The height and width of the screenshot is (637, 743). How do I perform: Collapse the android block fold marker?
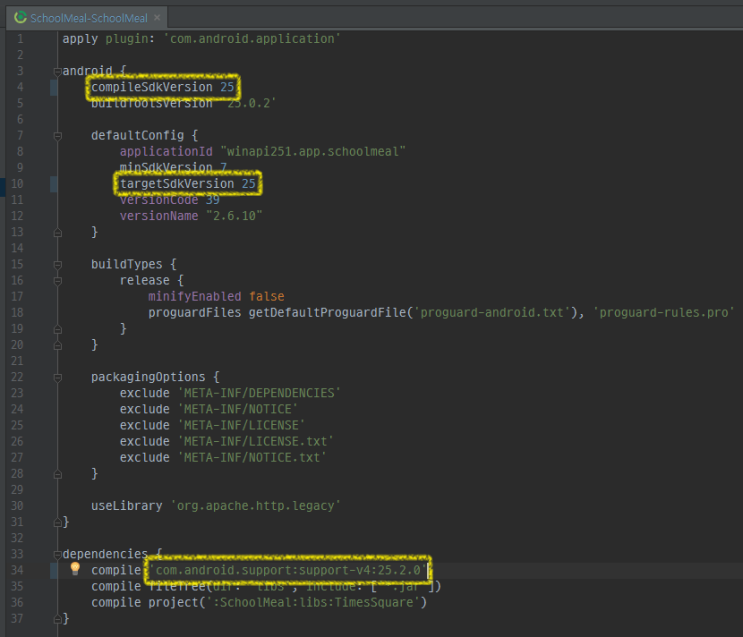click(56, 71)
